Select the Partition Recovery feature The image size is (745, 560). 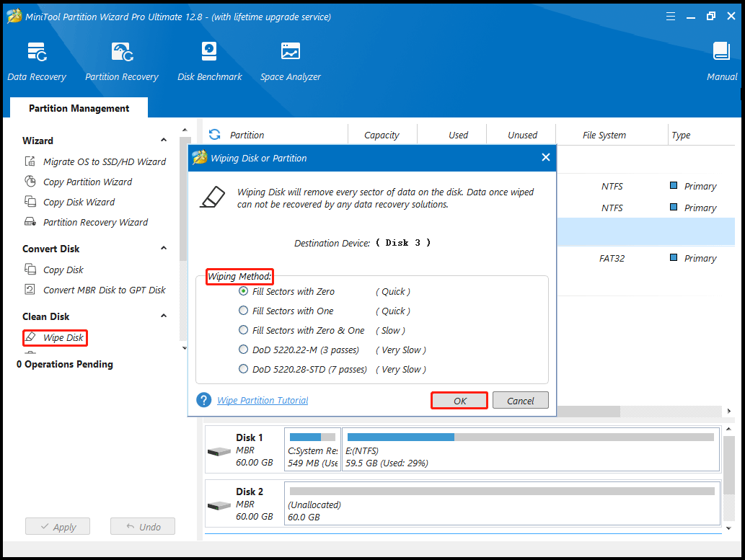(x=121, y=61)
